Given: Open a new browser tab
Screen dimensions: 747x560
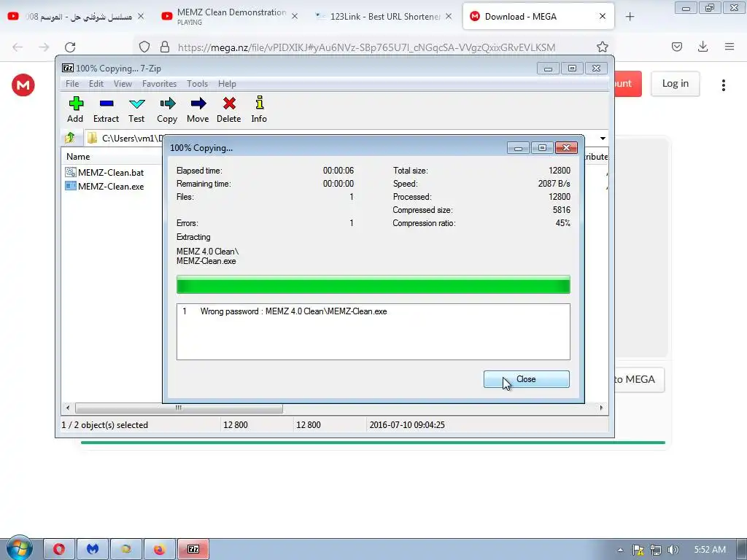Looking at the screenshot, I should click(x=630, y=17).
